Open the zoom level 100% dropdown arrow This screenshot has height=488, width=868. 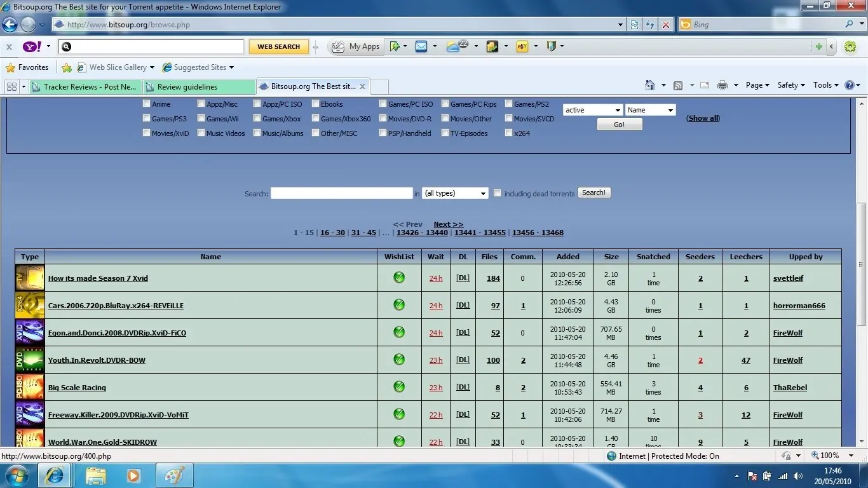pyautogui.click(x=851, y=456)
